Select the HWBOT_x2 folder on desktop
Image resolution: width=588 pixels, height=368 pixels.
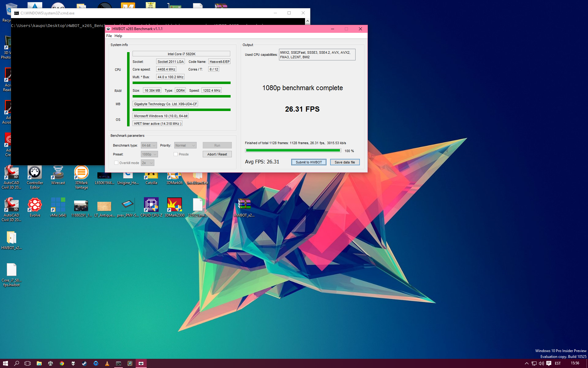[x=11, y=240]
